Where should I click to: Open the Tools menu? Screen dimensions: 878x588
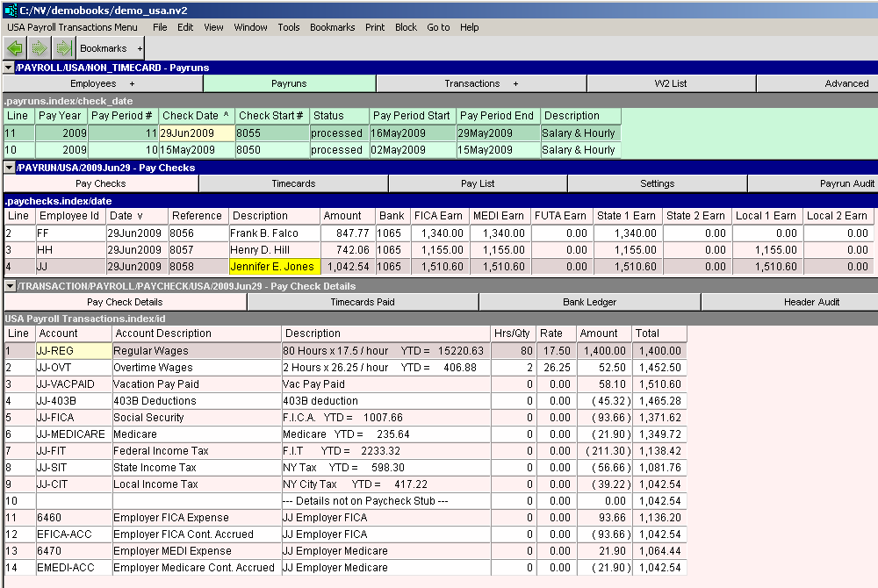[x=289, y=27]
